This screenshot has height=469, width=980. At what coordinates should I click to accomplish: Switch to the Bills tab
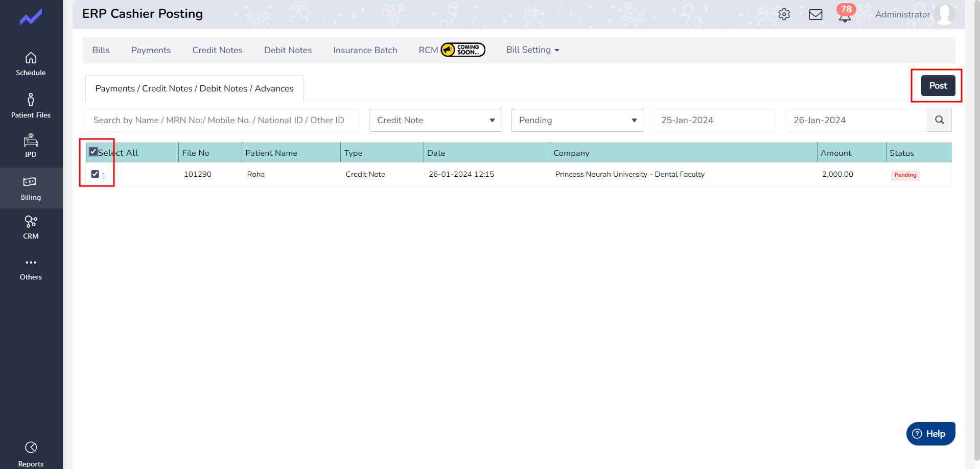[101, 50]
